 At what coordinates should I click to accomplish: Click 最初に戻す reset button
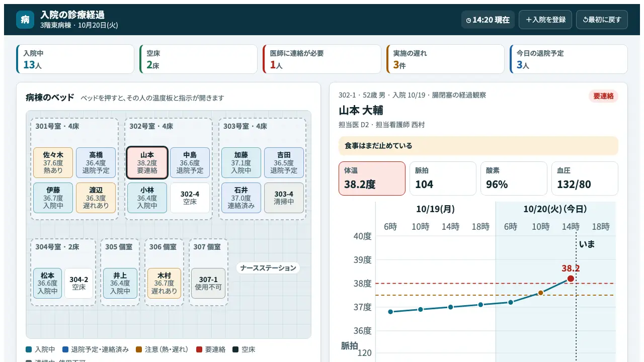tap(602, 20)
